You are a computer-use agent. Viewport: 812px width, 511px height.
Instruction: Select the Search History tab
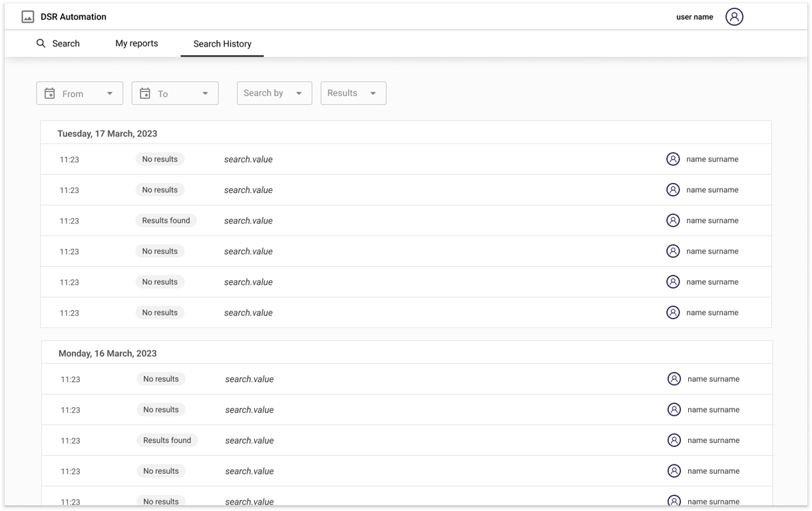pyautogui.click(x=222, y=44)
